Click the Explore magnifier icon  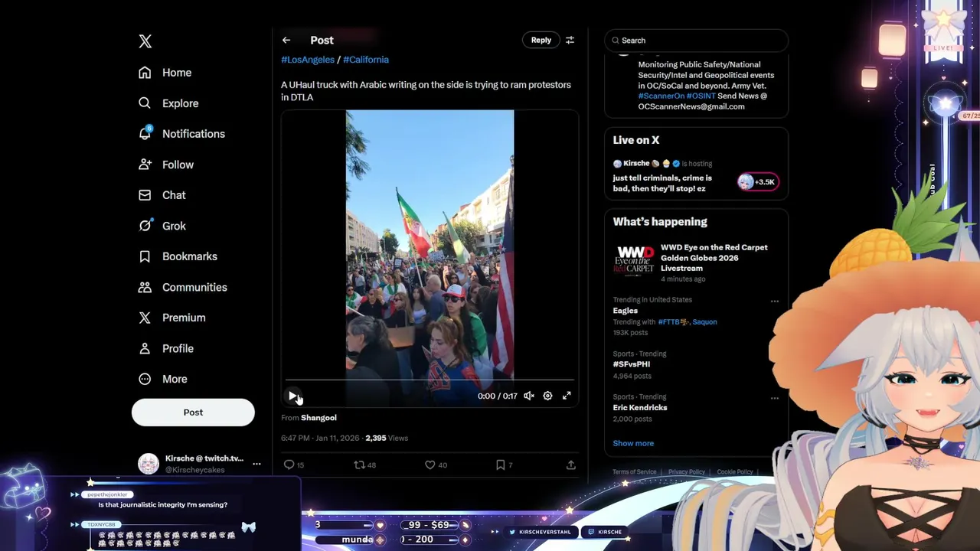click(145, 103)
